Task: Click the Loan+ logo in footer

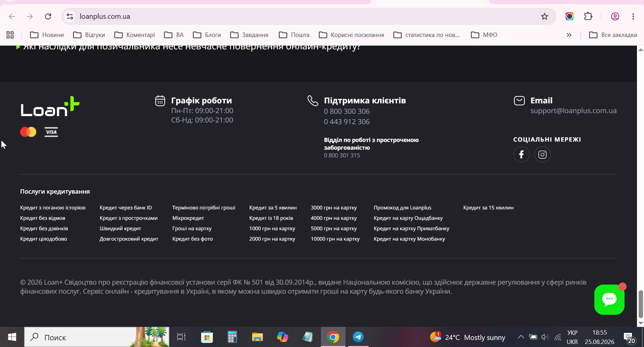Action: click(x=50, y=106)
